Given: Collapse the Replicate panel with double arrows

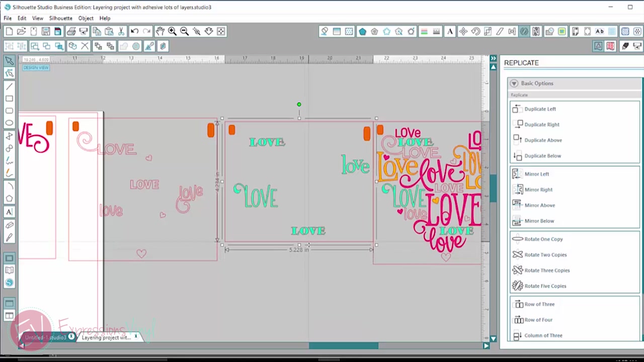Looking at the screenshot, I should pos(494,59).
